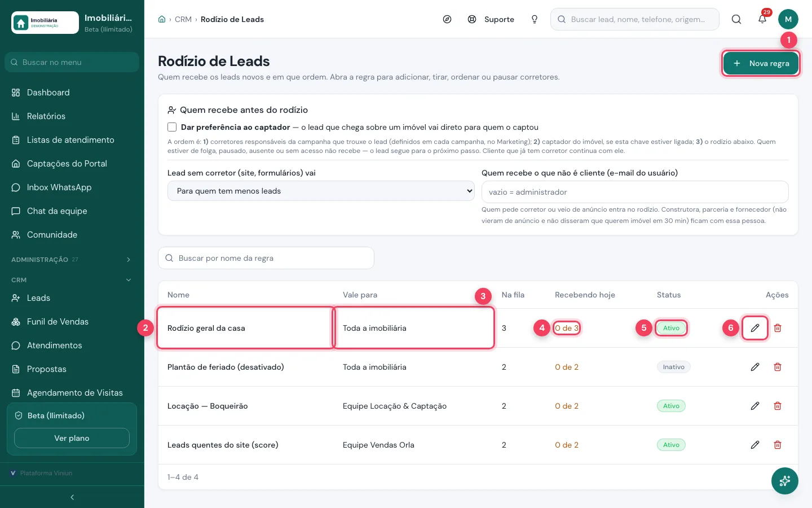Edit the Locação — Boqueirão rule
The height and width of the screenshot is (508, 812).
coord(755,406)
